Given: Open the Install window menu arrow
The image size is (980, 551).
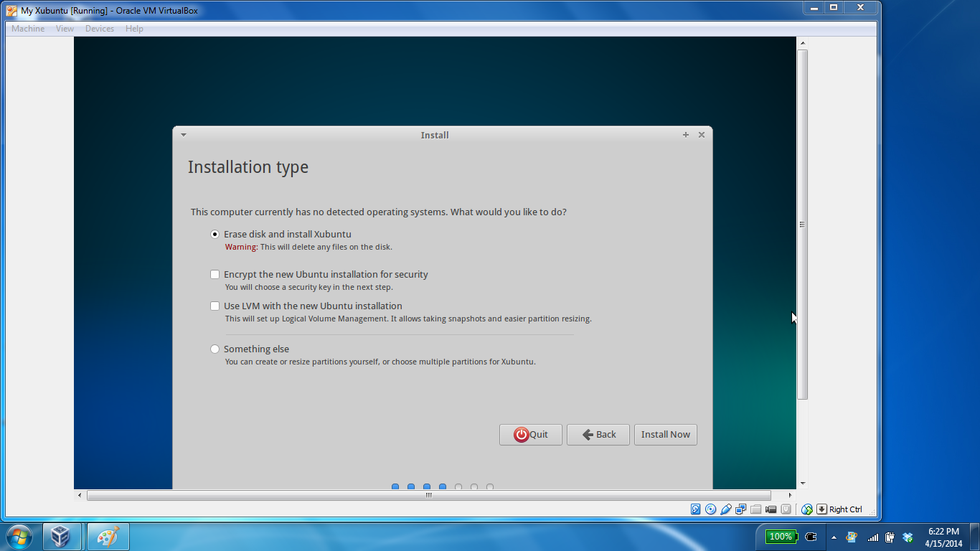Looking at the screenshot, I should [x=184, y=135].
